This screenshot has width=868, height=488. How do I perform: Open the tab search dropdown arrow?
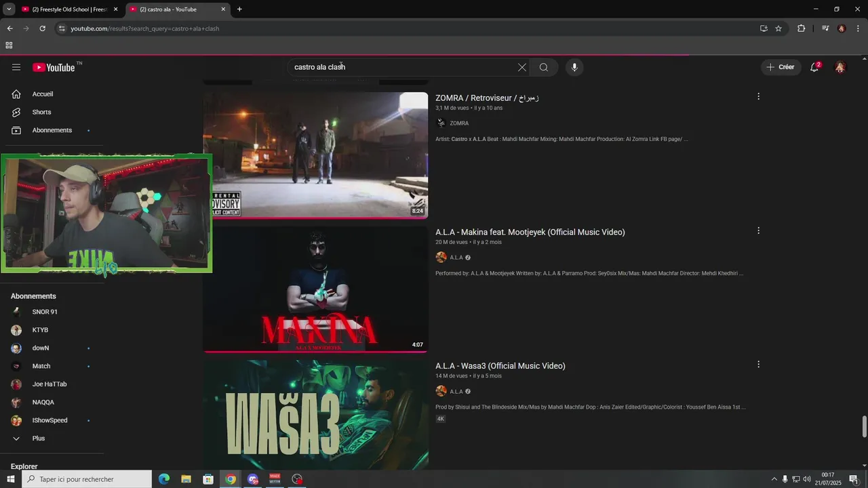(x=9, y=9)
